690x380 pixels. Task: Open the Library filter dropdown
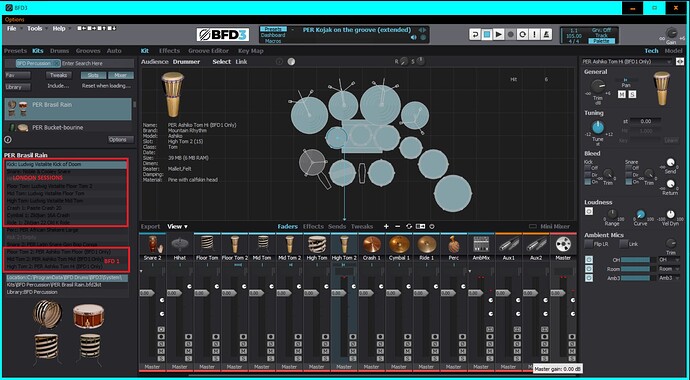point(18,87)
